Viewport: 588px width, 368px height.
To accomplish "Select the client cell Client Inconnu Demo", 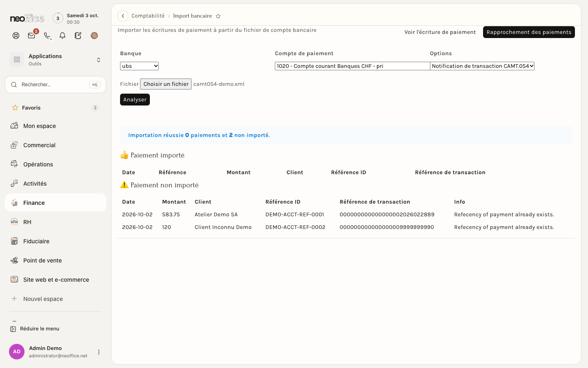I will [x=223, y=227].
